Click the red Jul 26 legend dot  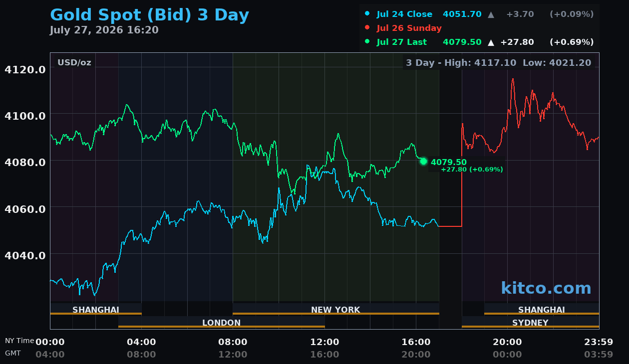click(x=367, y=28)
